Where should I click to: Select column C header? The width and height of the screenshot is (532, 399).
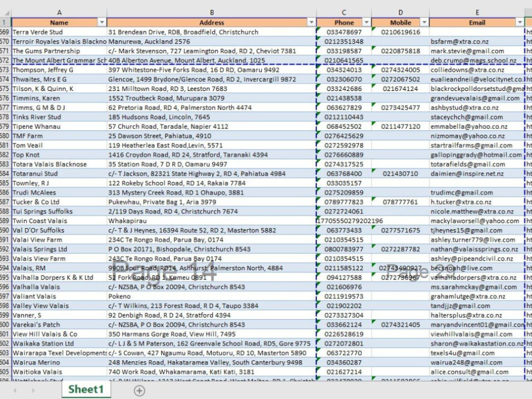pos(344,13)
